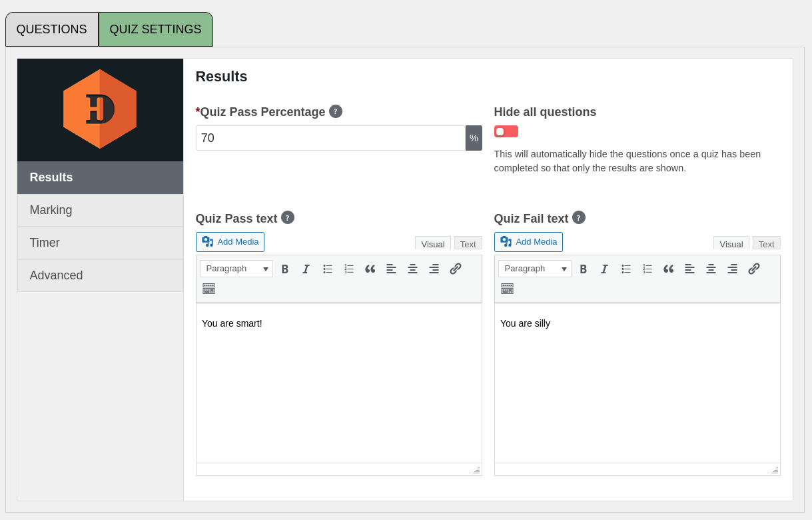Click Bold in Quiz Pass text editor
The image size is (812, 520).
coord(285,269)
